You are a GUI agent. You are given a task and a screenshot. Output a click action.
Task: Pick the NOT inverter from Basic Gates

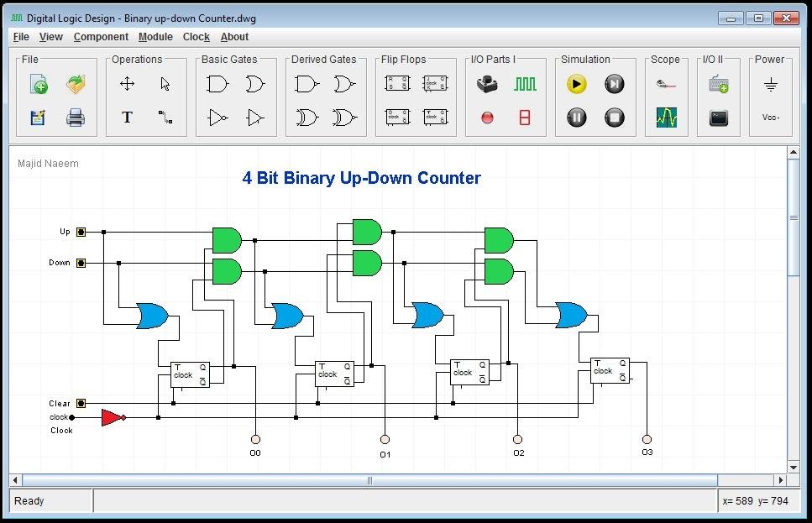[x=215, y=118]
